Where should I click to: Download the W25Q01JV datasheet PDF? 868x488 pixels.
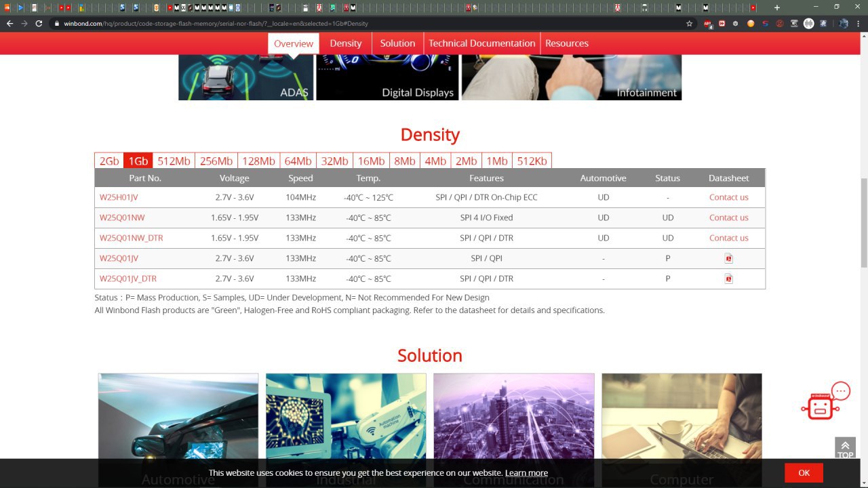point(728,258)
